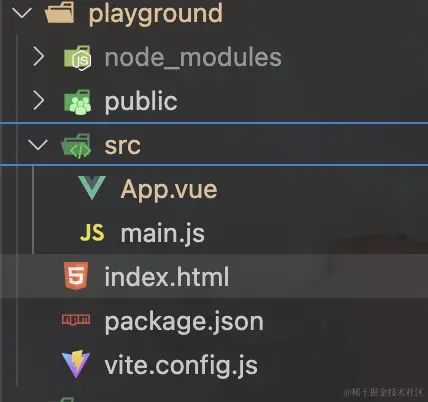Open the vite.config.js file
The width and height of the screenshot is (428, 402).
181,366
